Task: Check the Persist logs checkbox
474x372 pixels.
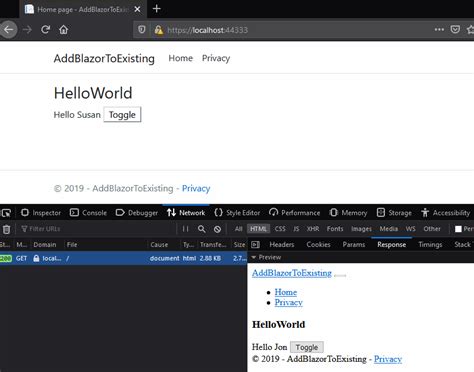Action: pos(458,229)
